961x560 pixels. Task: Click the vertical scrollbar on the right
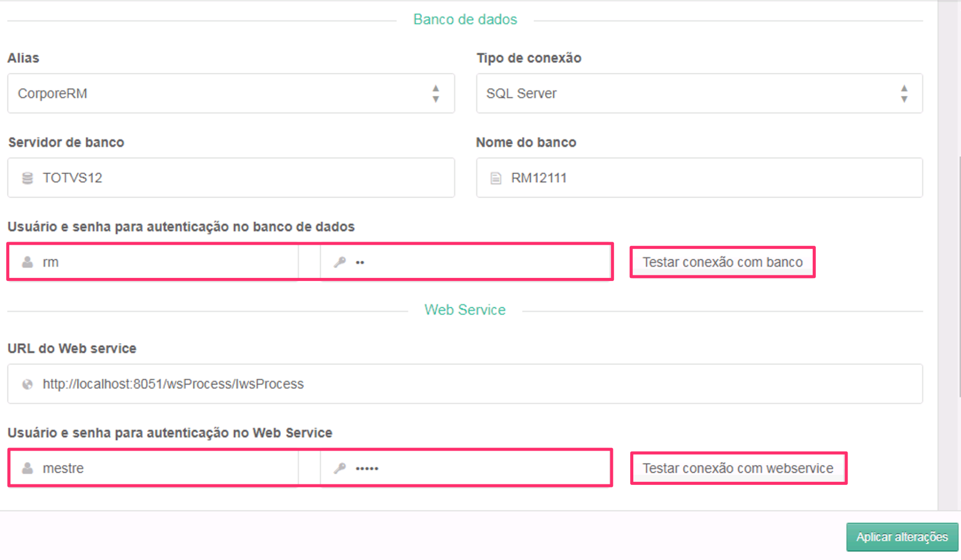960,276
